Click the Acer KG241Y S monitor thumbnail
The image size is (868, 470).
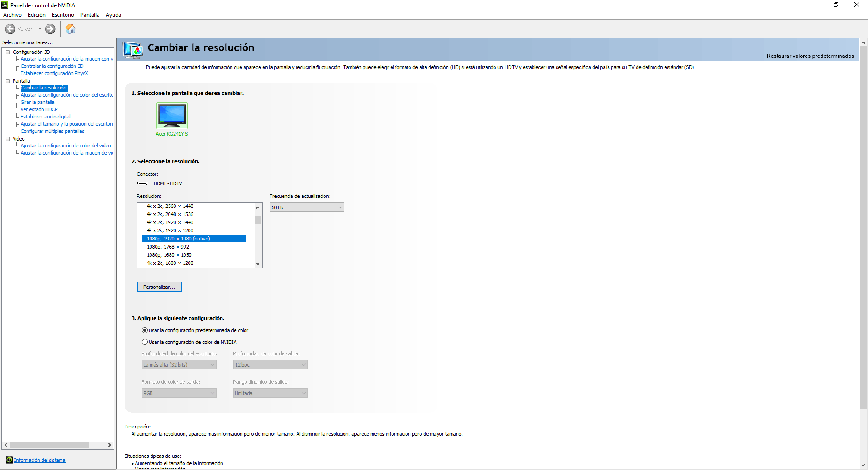(x=172, y=116)
